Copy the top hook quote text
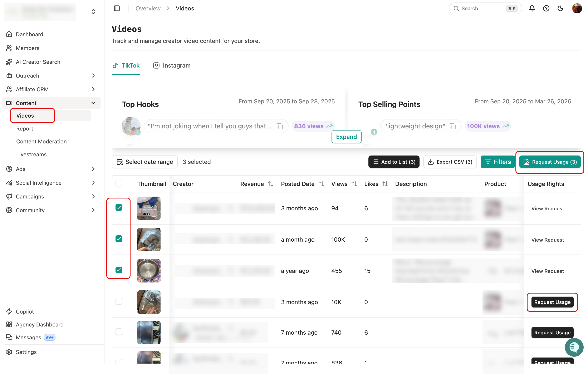Screen dimensions: 588x374 (x=280, y=126)
